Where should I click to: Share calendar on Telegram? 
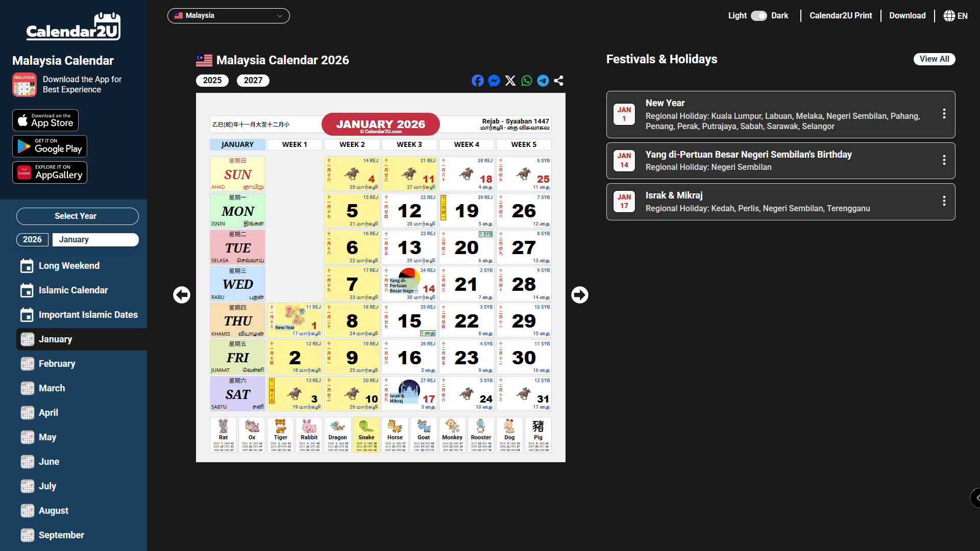(543, 81)
